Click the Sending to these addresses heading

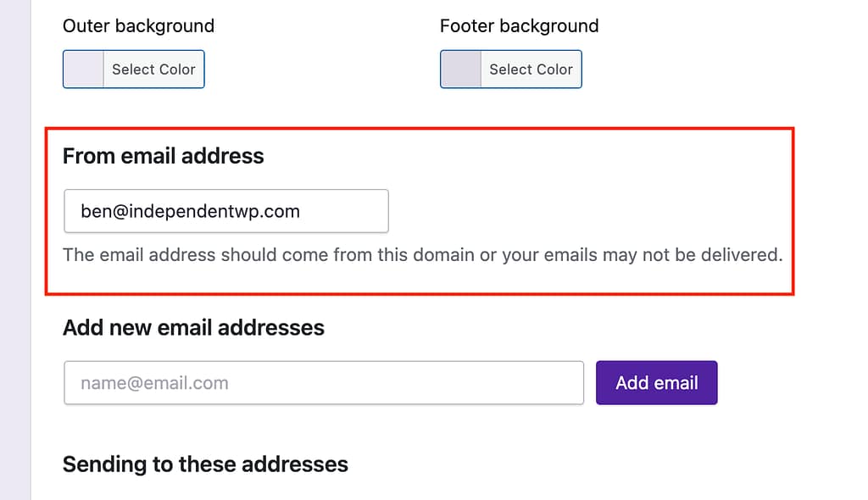tap(205, 464)
